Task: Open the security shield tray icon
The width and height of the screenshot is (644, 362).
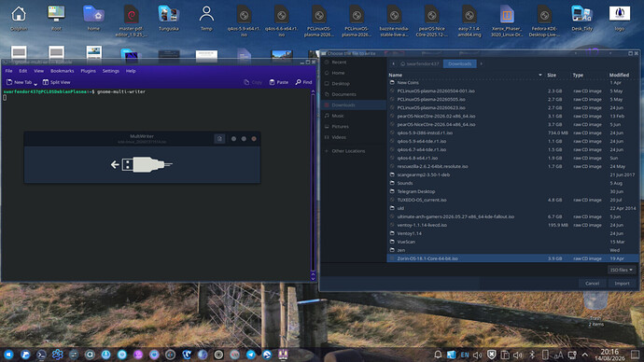Action: click(x=492, y=355)
